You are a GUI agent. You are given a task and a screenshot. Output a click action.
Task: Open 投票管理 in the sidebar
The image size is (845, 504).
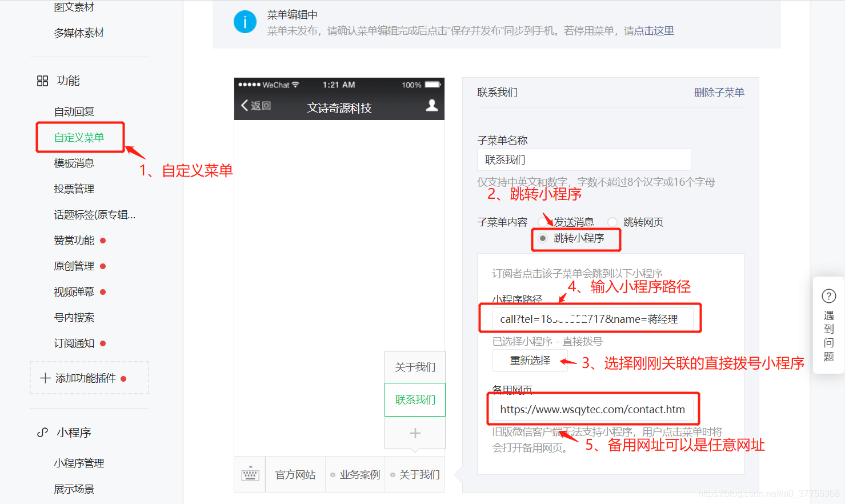[74, 189]
